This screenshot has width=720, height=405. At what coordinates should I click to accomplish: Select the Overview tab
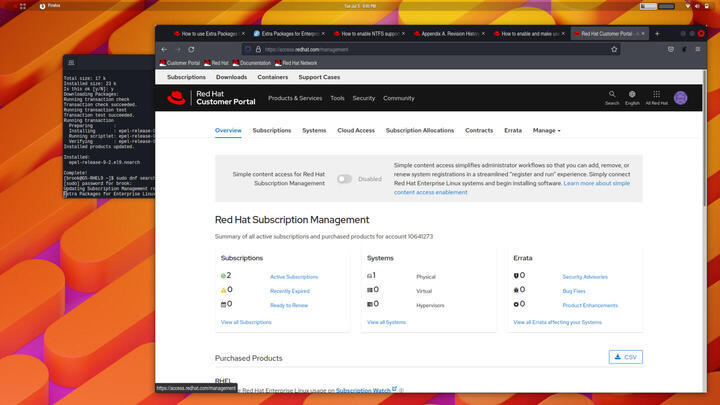228,130
